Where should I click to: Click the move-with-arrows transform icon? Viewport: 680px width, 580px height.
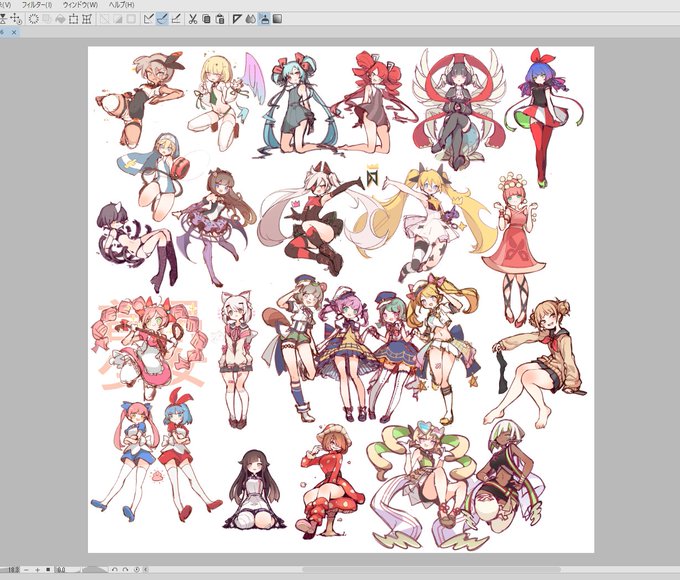16,19
